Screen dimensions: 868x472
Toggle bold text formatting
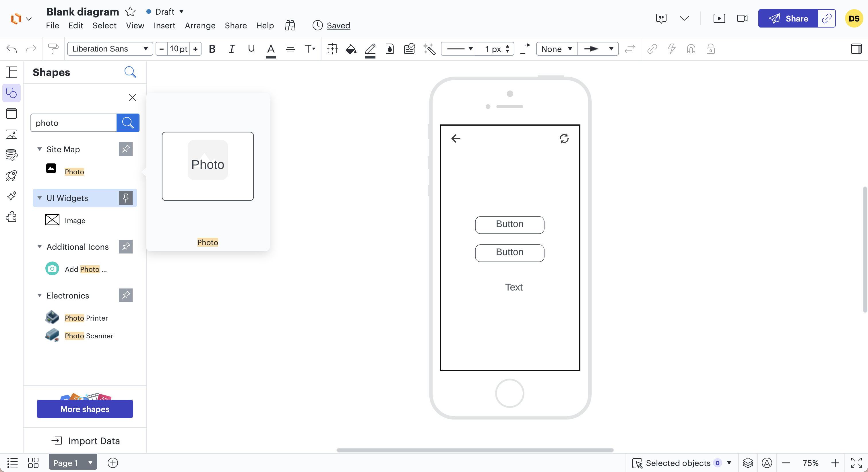[212, 49]
